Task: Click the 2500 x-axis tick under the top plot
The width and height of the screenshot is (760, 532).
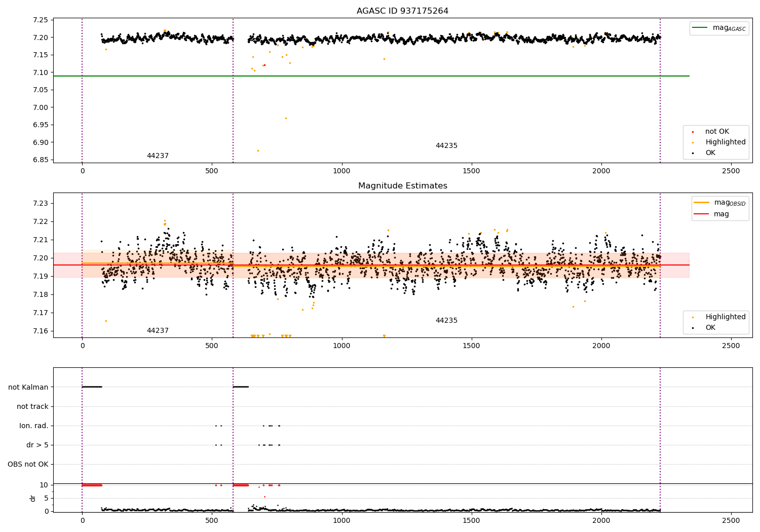Action: click(731, 171)
